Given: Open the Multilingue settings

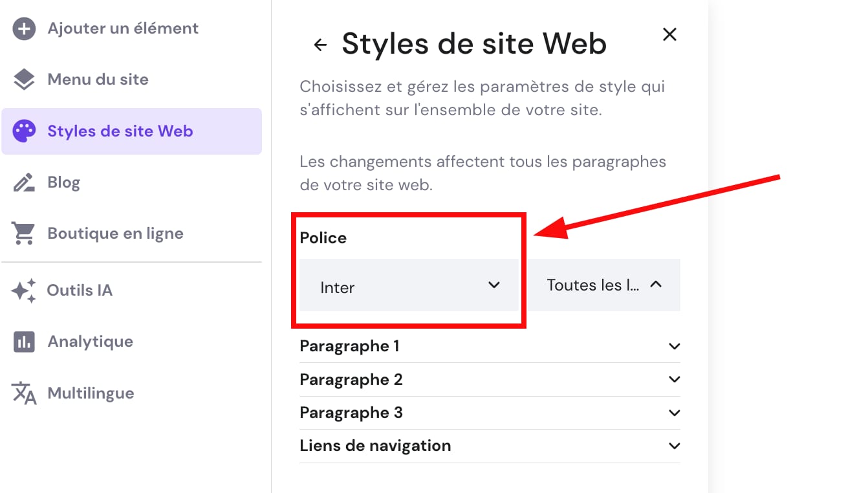Looking at the screenshot, I should 91,393.
